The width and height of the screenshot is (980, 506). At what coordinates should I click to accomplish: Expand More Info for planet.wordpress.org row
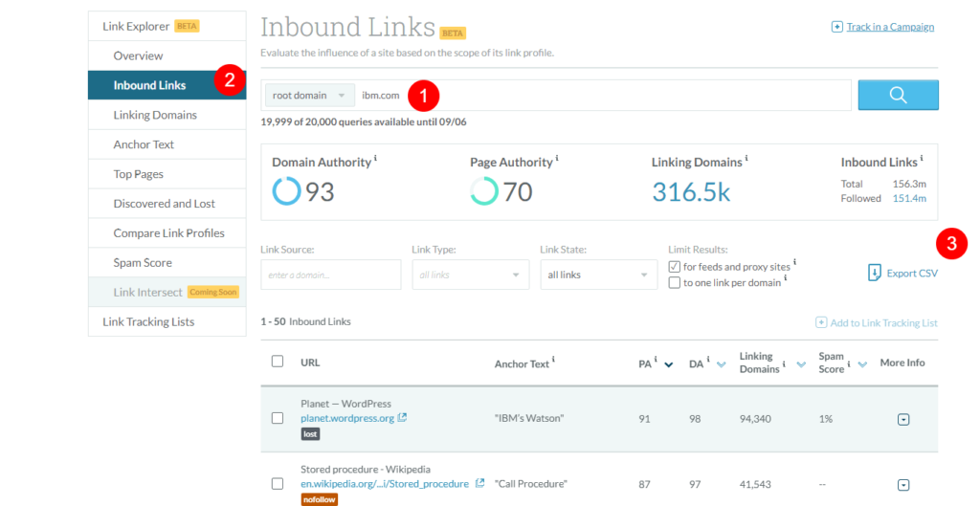tap(903, 419)
